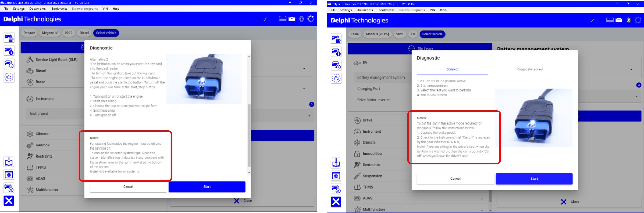Select the Immobiliser padlock icon in Tesla window
644x213 pixels.
[x=357, y=154]
